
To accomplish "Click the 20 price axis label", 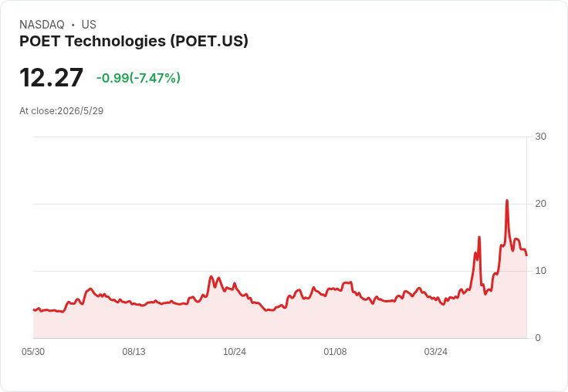I will click(540, 204).
